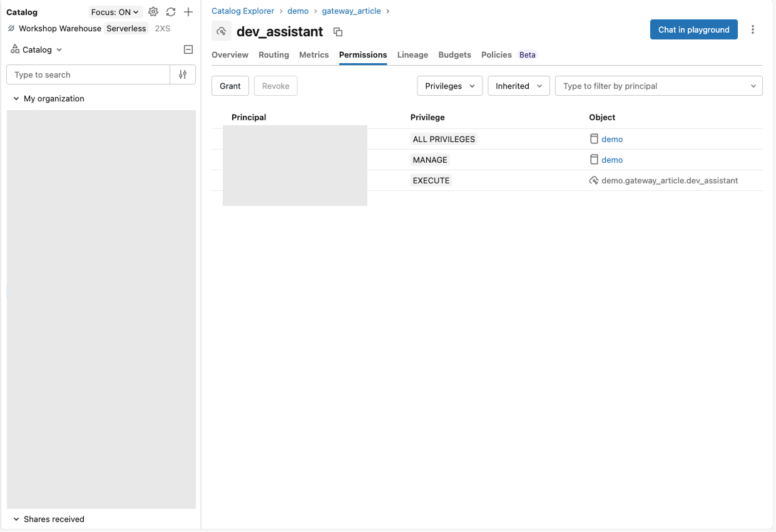
Task: Click the Privilege column header
Action: (427, 117)
